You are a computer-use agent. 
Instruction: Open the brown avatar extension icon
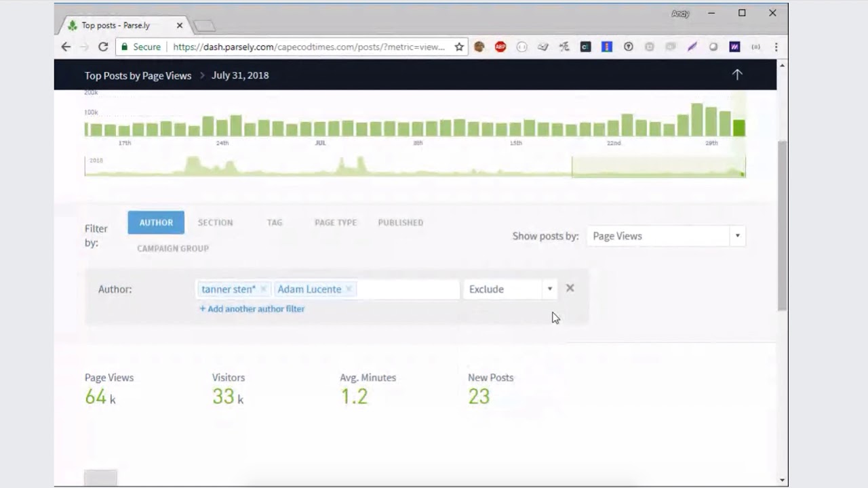pyautogui.click(x=479, y=47)
